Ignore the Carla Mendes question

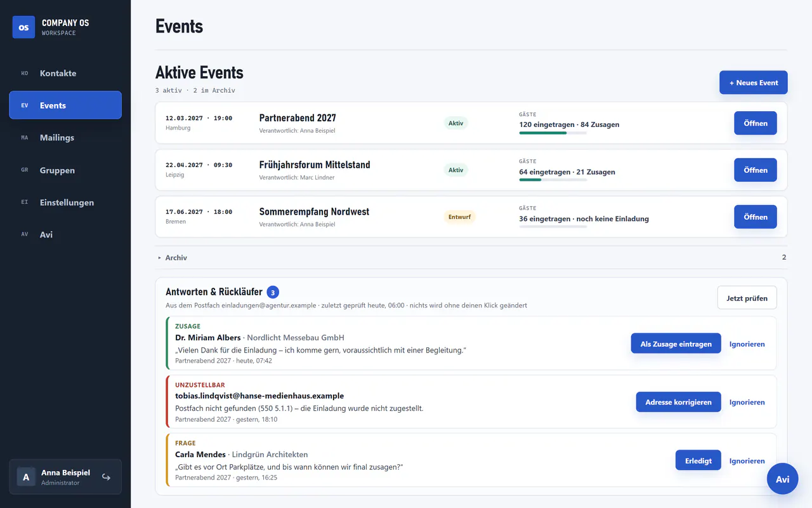tap(747, 461)
